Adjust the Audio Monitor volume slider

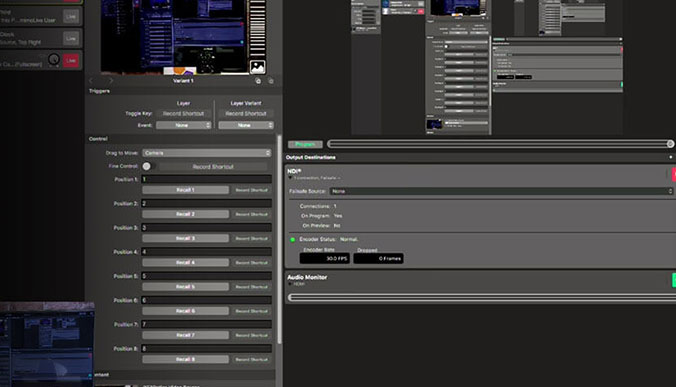pyautogui.click(x=482, y=297)
